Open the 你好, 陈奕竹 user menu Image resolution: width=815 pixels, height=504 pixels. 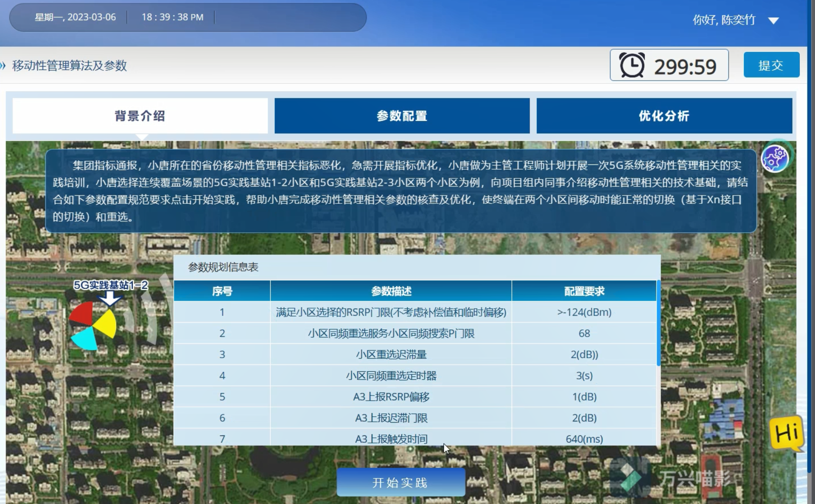pos(724,20)
